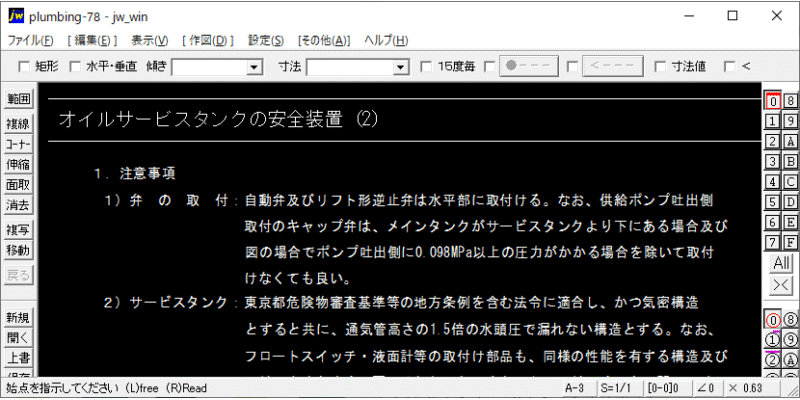Select circled layer group 2
Screen dimensions: 800x400
(773, 359)
